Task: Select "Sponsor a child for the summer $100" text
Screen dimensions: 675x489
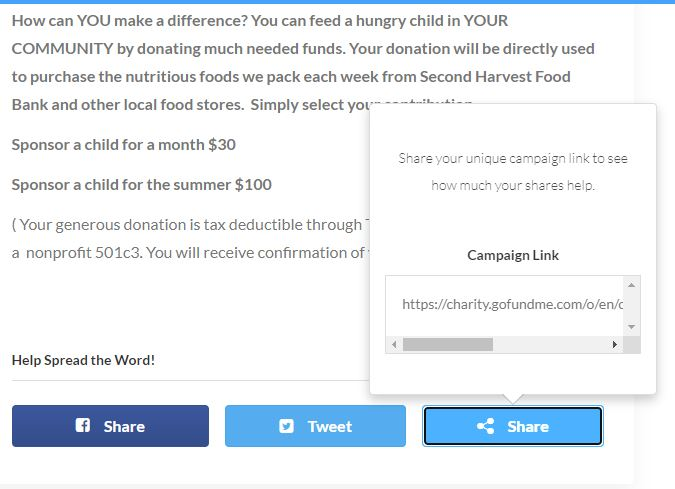Action: (x=141, y=185)
